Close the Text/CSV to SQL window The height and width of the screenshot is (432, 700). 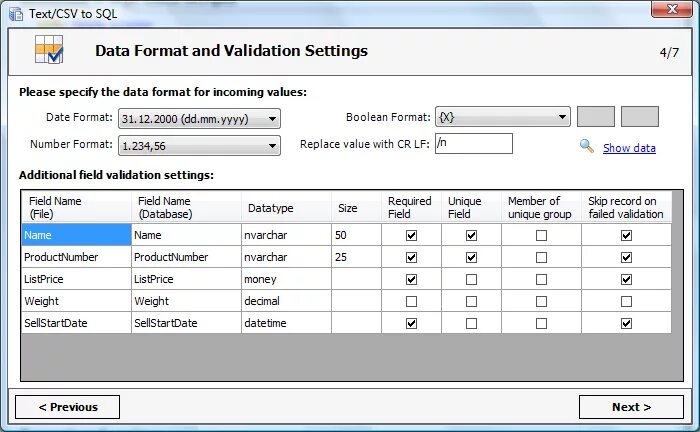(x=665, y=11)
